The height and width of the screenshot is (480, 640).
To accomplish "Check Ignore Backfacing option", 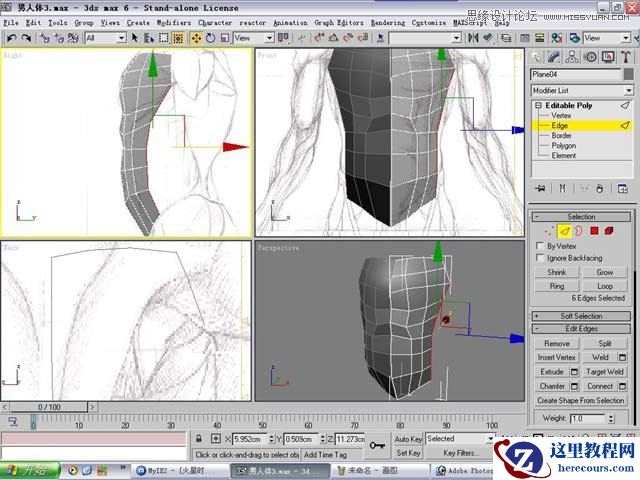I will point(540,258).
